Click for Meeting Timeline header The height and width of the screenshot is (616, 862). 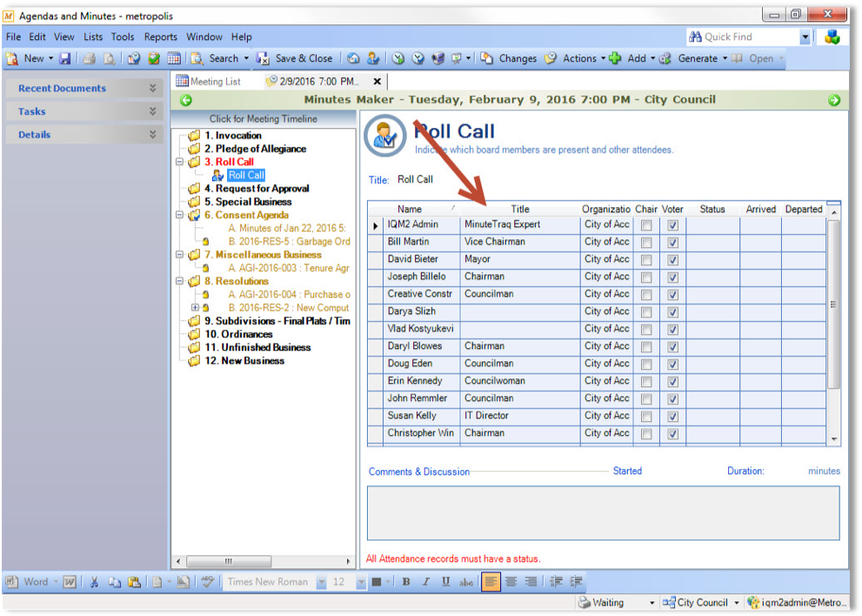(264, 119)
